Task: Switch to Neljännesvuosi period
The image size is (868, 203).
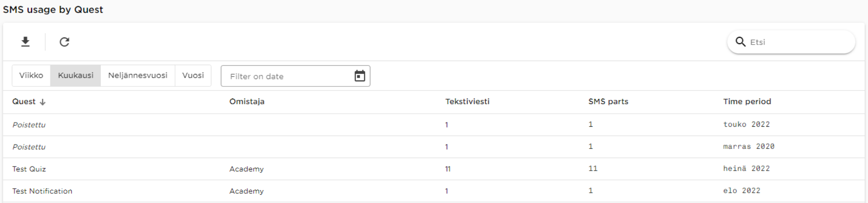Action: pos(137,75)
